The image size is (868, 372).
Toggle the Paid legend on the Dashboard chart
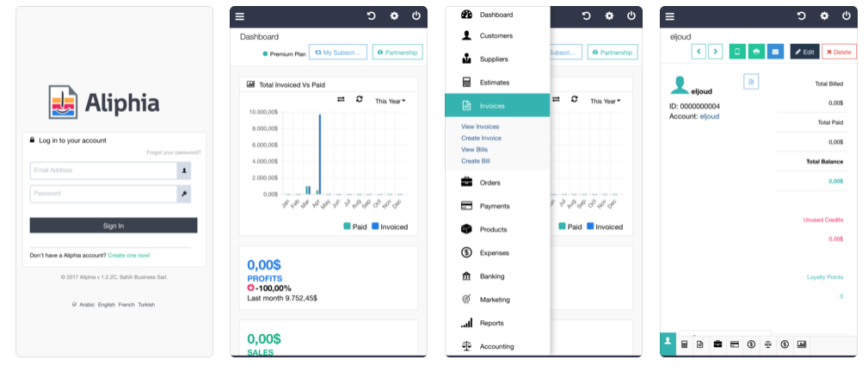click(355, 226)
